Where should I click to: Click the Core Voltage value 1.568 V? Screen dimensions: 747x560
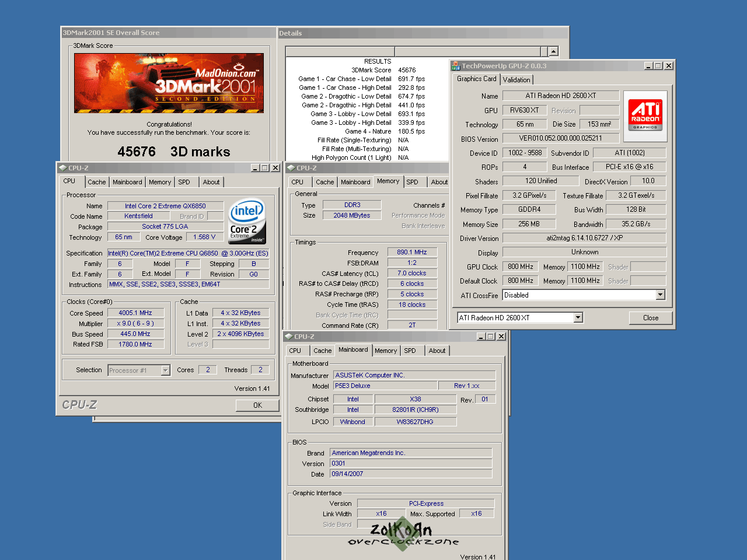click(204, 237)
